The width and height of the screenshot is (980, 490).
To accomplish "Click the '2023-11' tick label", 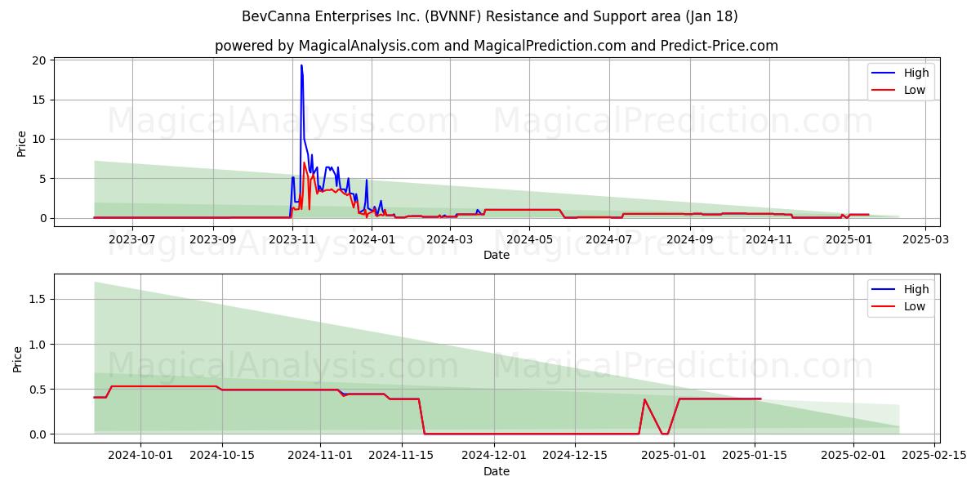I will pos(292,239).
